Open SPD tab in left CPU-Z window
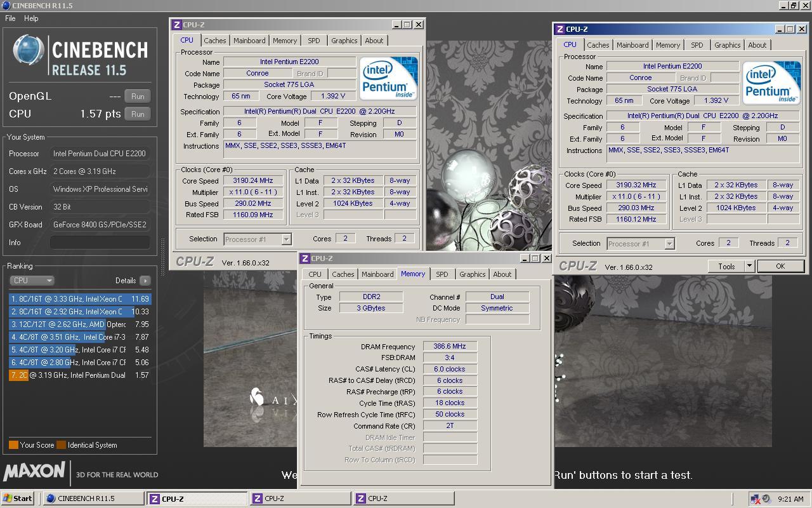 (x=314, y=41)
